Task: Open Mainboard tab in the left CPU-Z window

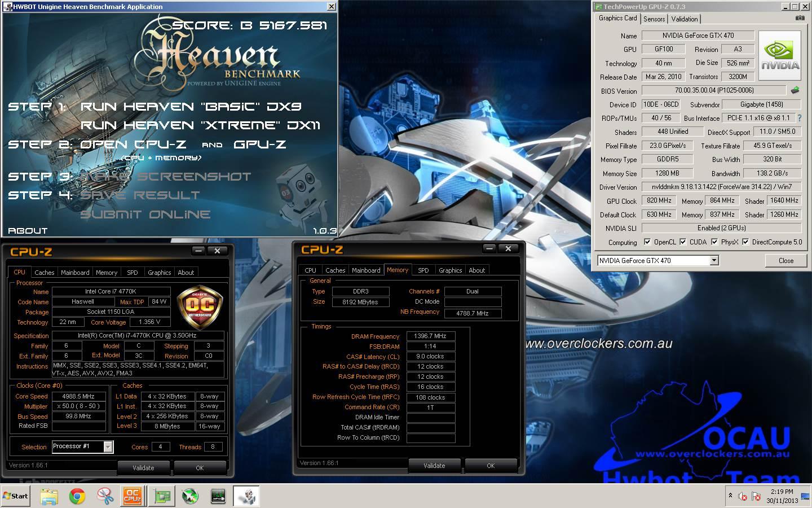Action: click(x=75, y=272)
